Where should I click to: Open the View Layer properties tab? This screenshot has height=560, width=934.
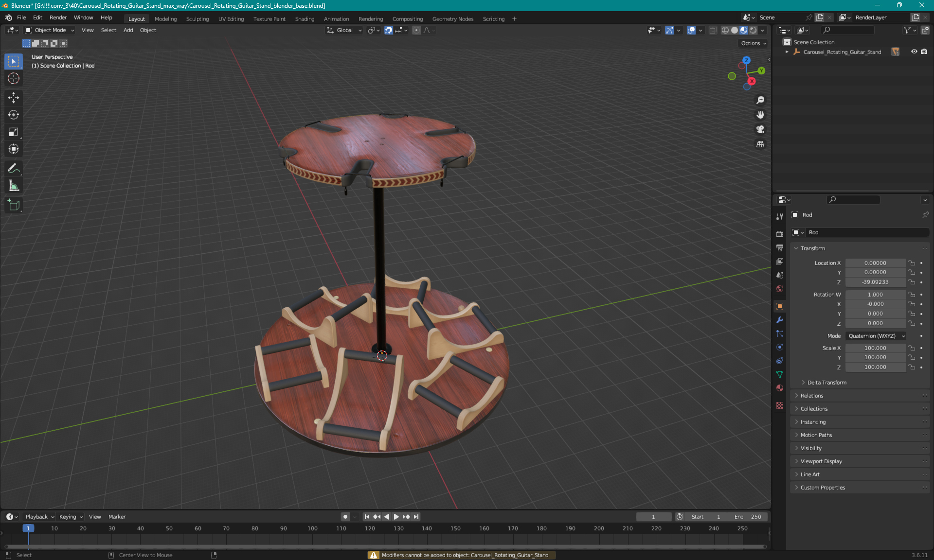point(780,262)
